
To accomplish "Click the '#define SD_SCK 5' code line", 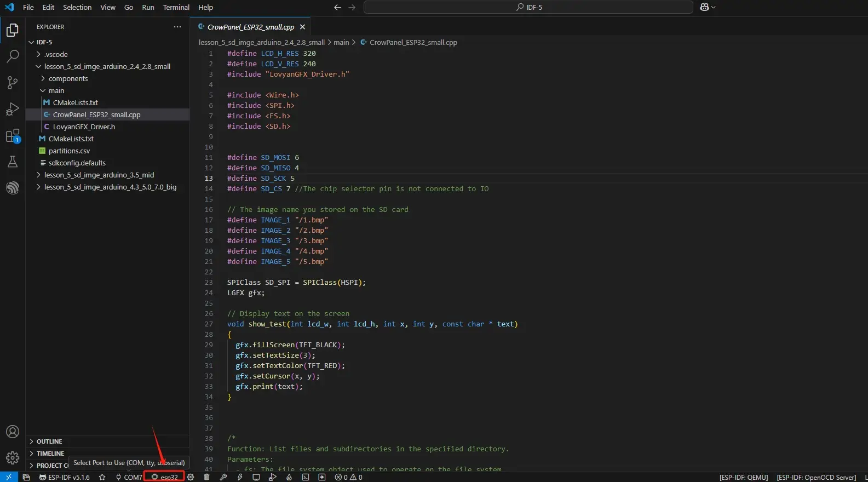I will click(261, 178).
